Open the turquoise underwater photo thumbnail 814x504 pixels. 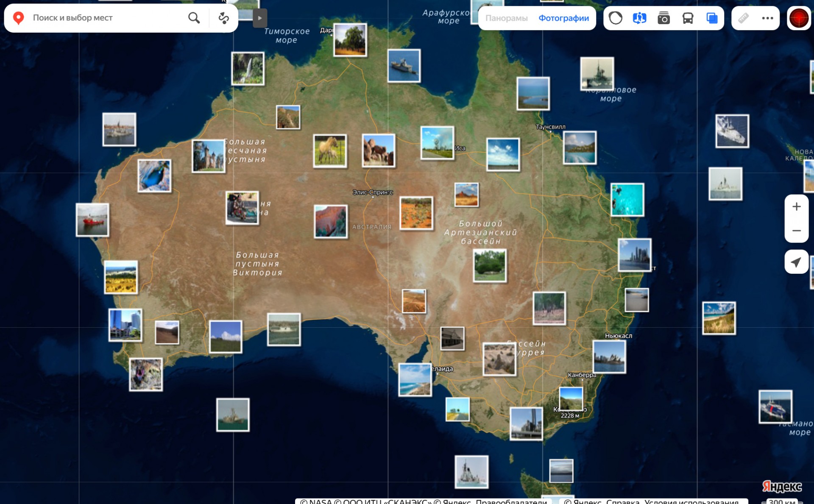(627, 200)
